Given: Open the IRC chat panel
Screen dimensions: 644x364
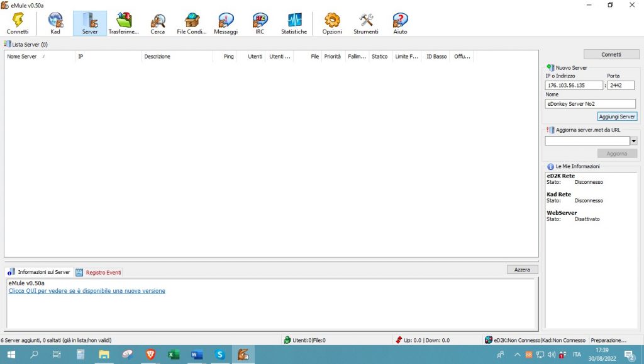Looking at the screenshot, I should pyautogui.click(x=260, y=23).
